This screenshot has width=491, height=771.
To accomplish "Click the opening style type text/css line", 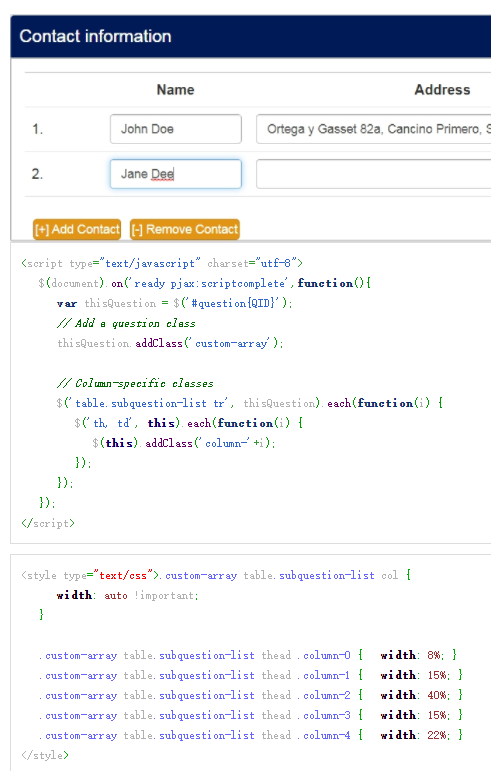I will tap(216, 575).
